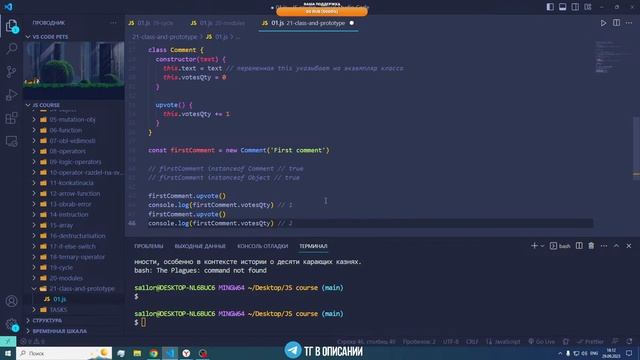Kill terminal with trash icon
Screen dimensions: 640x360
(x=591, y=246)
